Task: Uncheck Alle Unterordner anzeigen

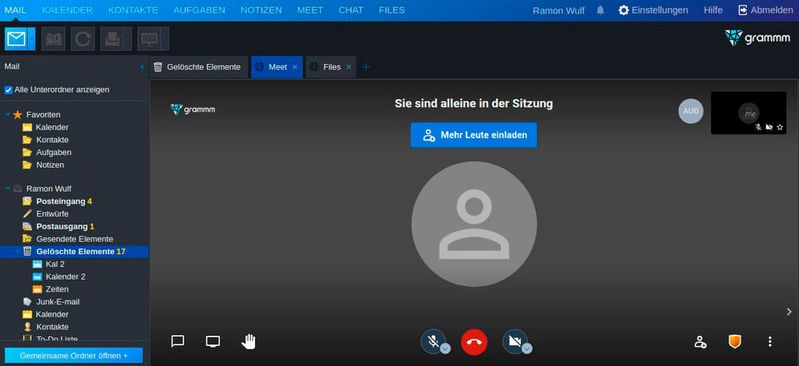Action: tap(8, 90)
